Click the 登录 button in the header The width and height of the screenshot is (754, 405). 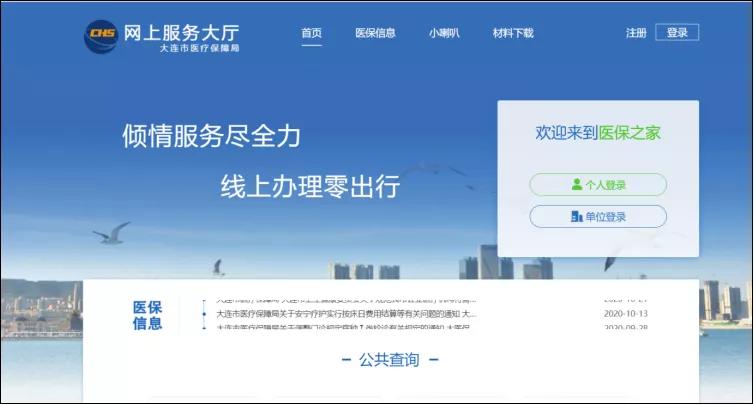click(x=677, y=32)
